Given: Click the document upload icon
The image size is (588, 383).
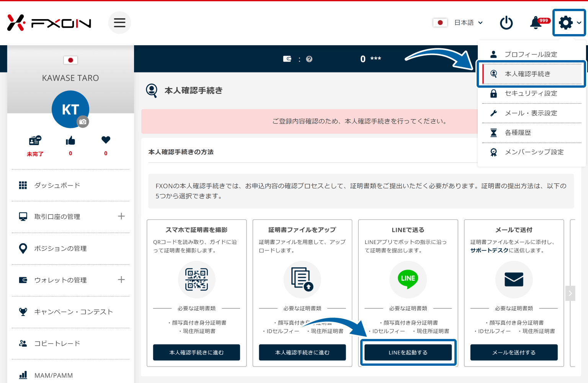Looking at the screenshot, I should click(302, 280).
